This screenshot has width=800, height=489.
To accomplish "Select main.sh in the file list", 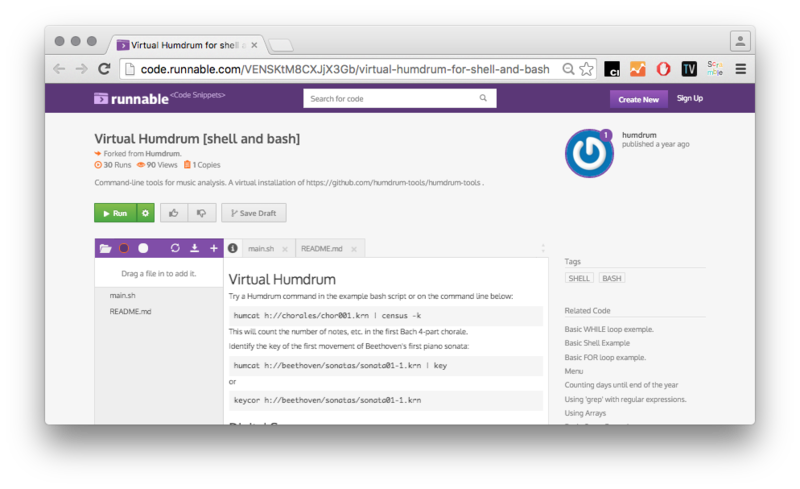I will [122, 296].
